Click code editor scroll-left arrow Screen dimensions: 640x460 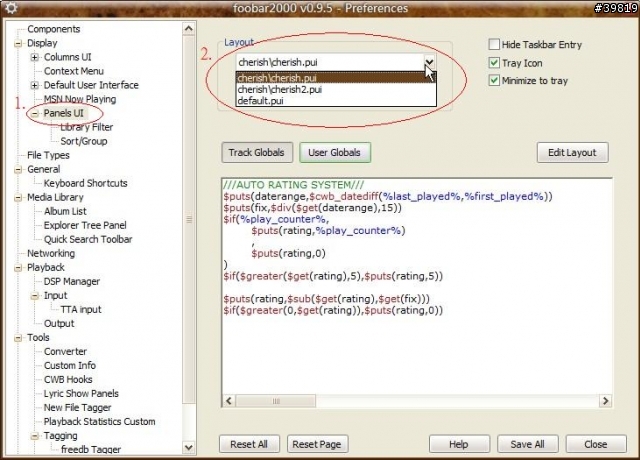(229, 401)
